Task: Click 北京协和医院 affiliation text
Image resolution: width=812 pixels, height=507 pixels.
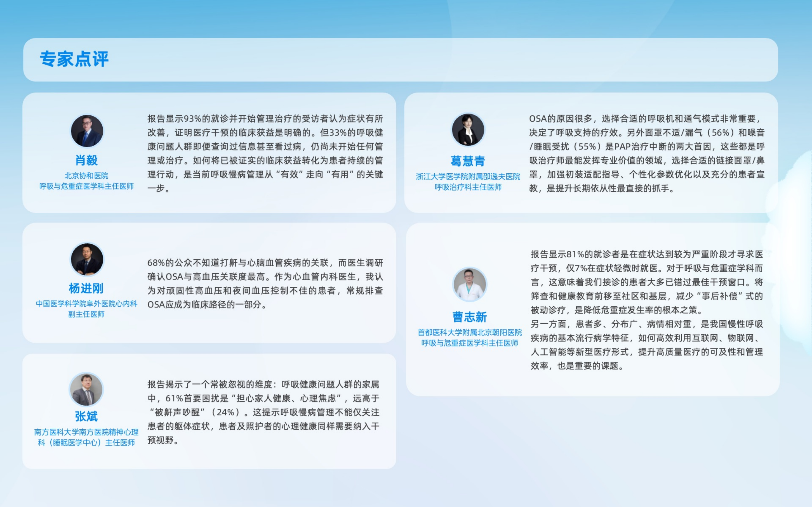Action: click(x=86, y=176)
